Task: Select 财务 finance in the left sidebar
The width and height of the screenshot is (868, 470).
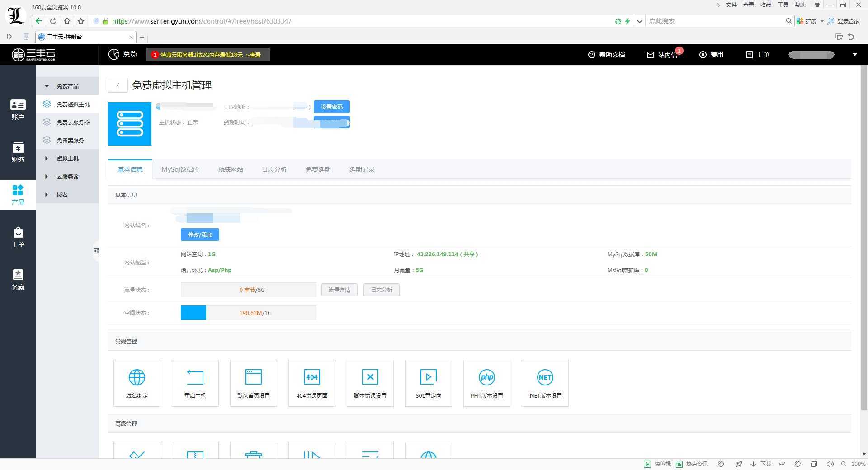Action: [18, 152]
